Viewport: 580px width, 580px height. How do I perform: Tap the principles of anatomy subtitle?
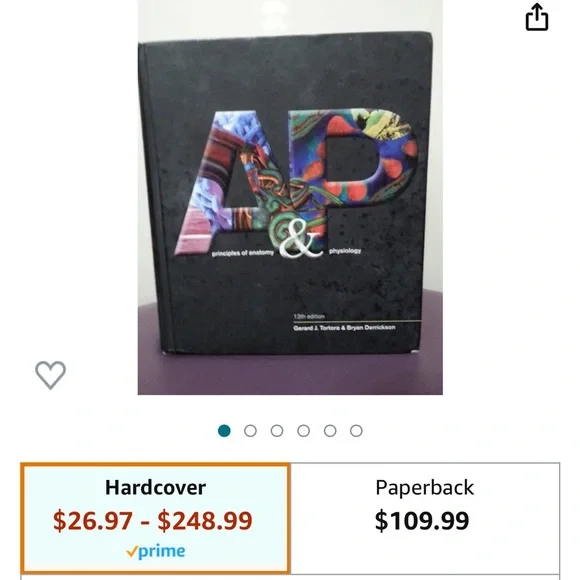pyautogui.click(x=243, y=253)
